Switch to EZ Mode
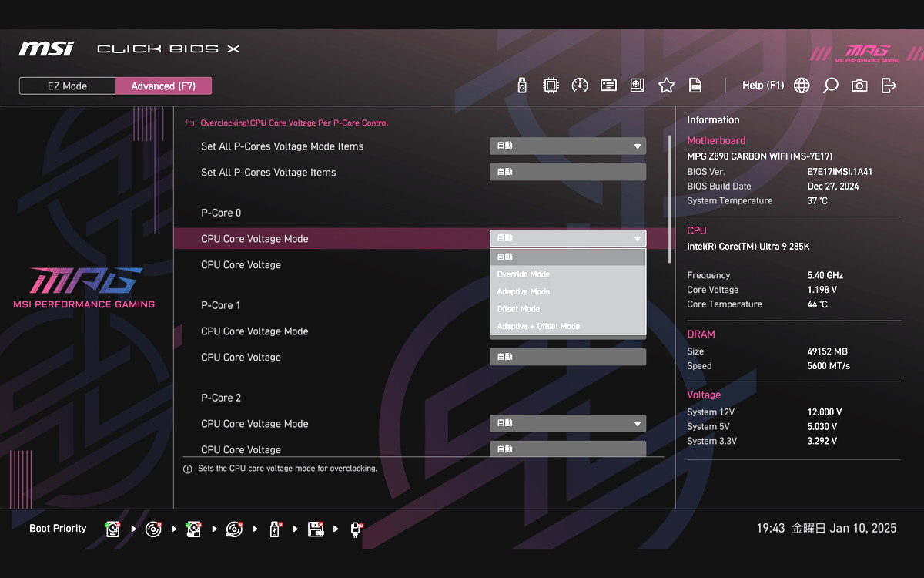This screenshot has width=924, height=578. (68, 86)
